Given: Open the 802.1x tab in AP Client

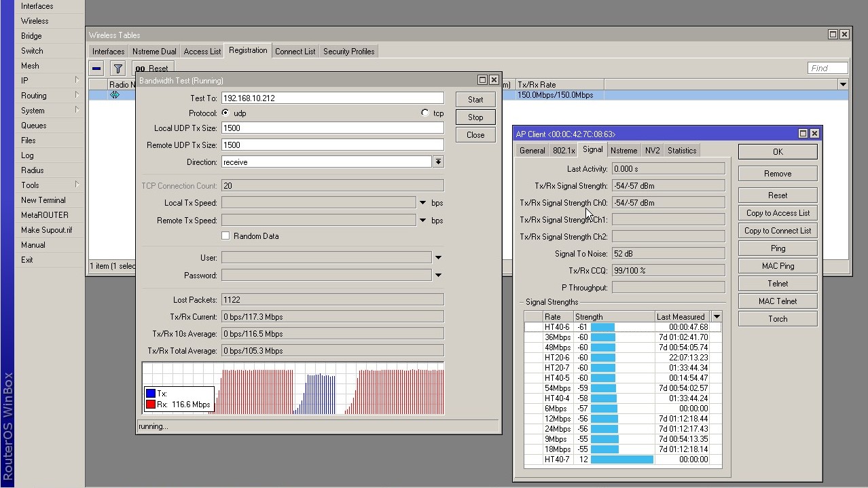Looking at the screenshot, I should [x=564, y=151].
